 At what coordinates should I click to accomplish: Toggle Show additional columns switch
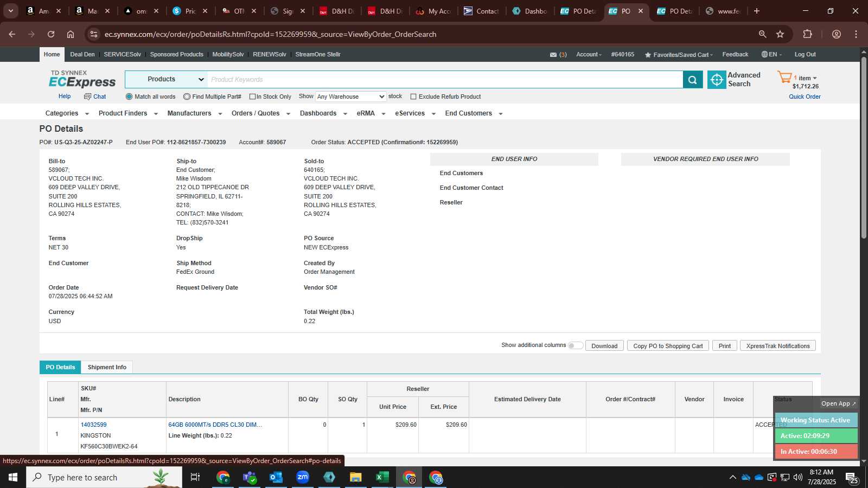(575, 345)
